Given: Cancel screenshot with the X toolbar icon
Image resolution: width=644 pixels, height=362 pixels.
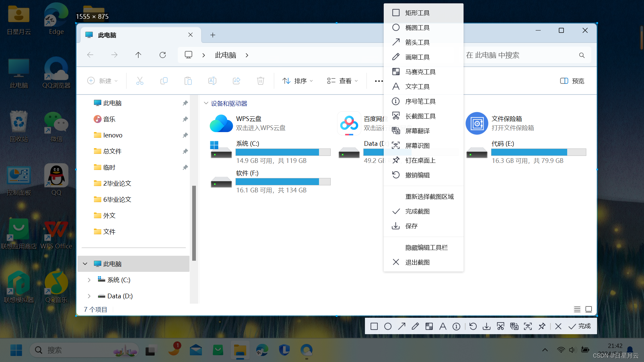Looking at the screenshot, I should pos(558,326).
